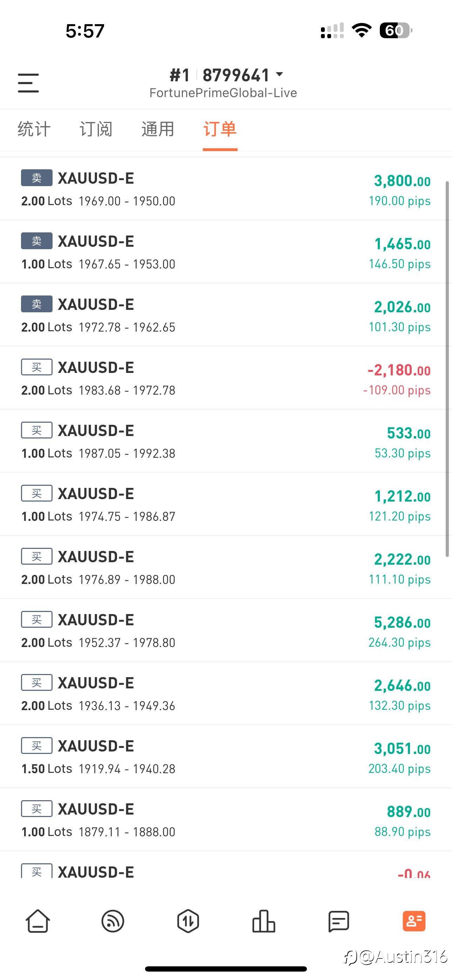452x980 pixels.
Task: Switch to the 统计 tab
Action: coord(34,129)
